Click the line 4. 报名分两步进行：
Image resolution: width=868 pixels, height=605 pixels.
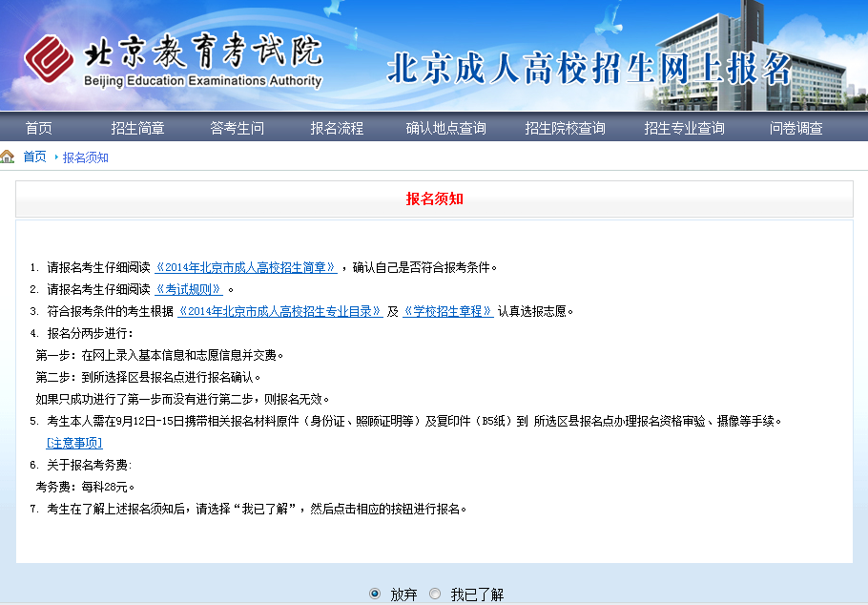tap(81, 333)
